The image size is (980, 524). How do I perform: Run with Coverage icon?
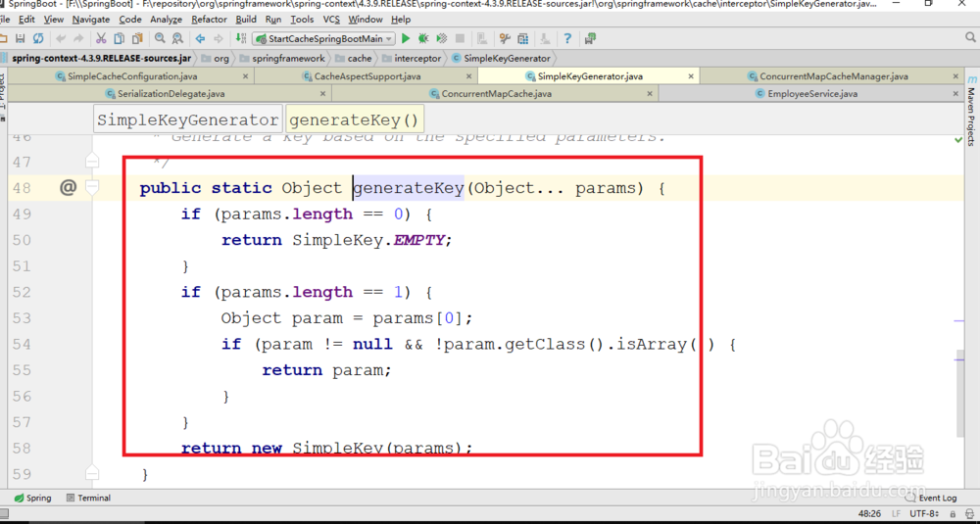441,39
